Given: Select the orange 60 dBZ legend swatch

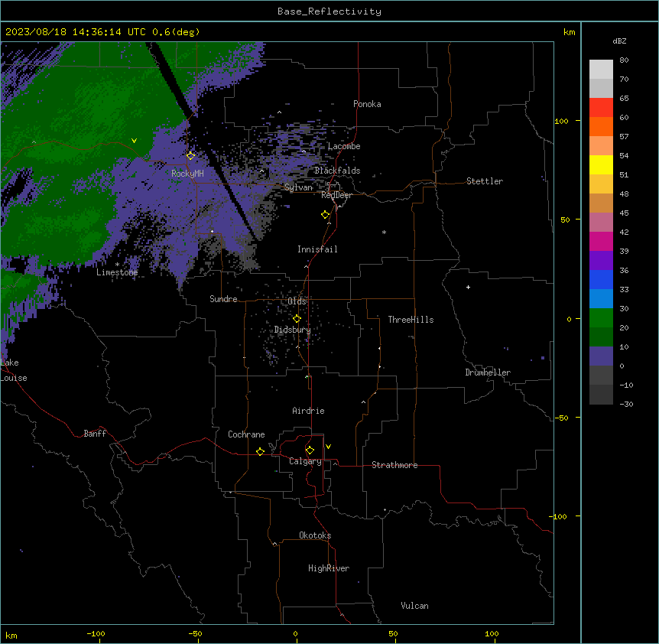Looking at the screenshot, I should tap(601, 126).
